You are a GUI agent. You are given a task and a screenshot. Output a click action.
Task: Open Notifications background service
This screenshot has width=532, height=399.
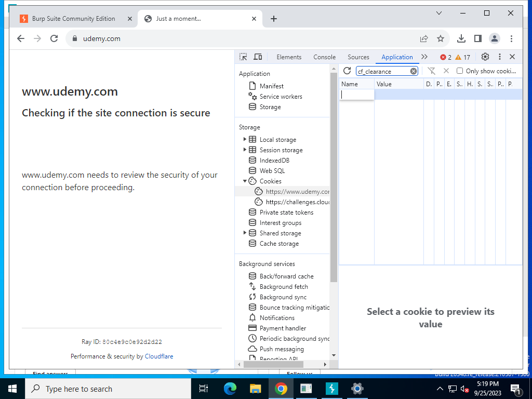tap(277, 317)
